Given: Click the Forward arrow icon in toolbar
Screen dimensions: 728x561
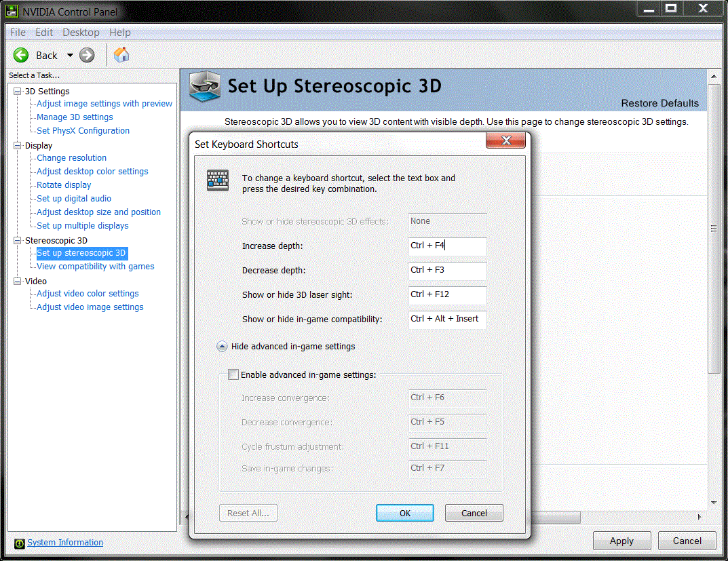Looking at the screenshot, I should click(87, 55).
